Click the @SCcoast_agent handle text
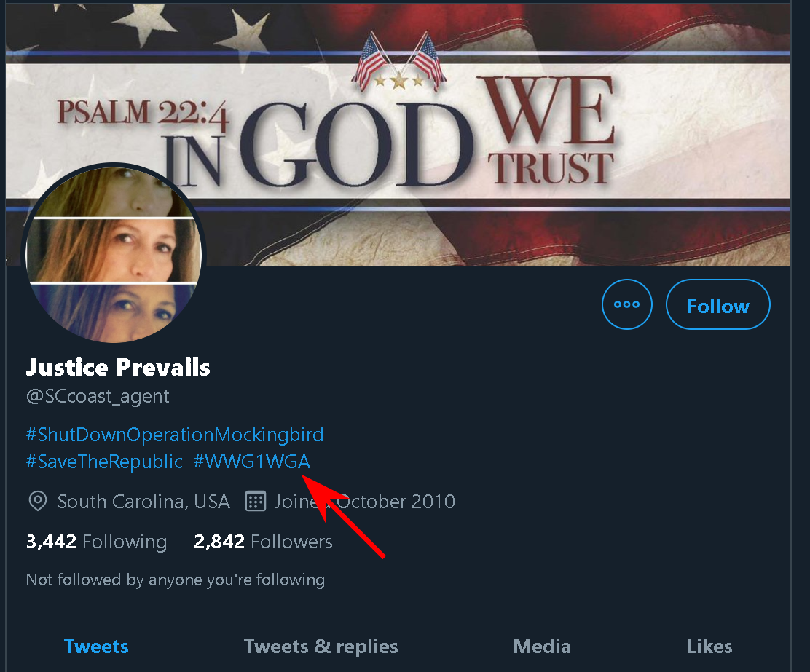 (x=98, y=397)
